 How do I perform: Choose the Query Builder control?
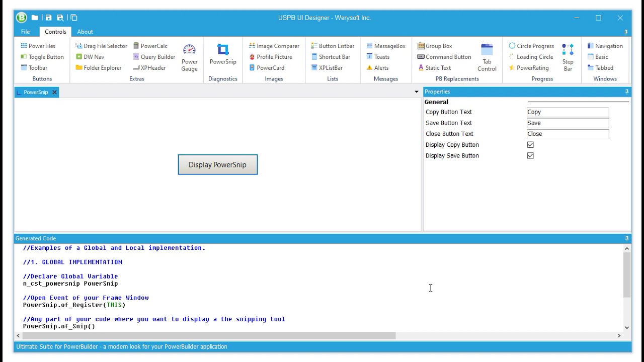click(154, 57)
